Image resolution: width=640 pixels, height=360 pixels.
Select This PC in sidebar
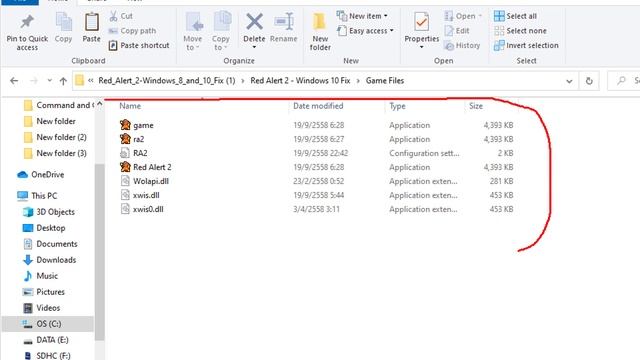click(37, 196)
